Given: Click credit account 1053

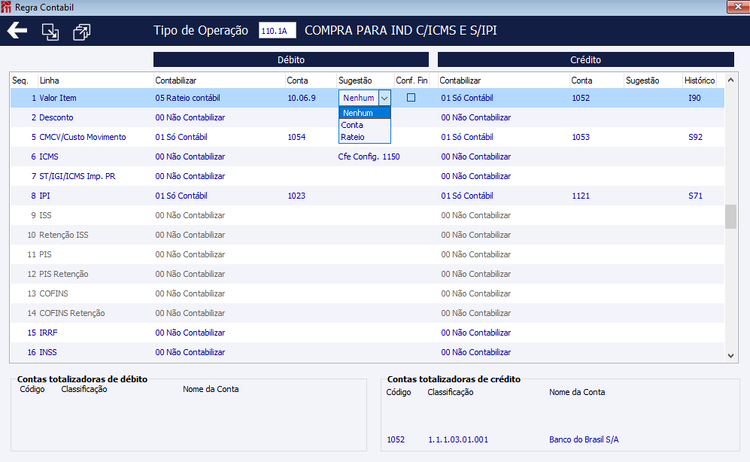Looking at the screenshot, I should click(581, 137).
